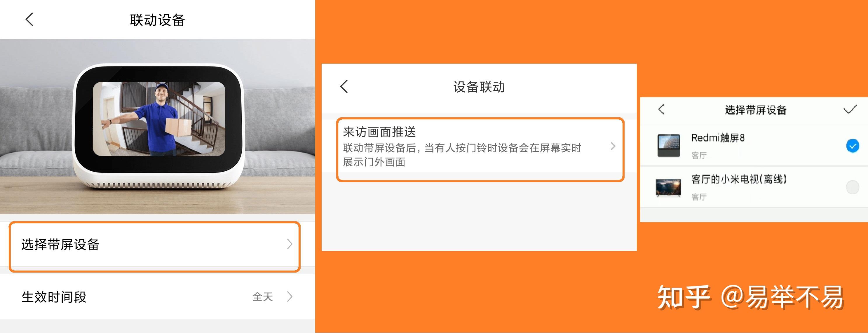Expand the 生效时间段 chevron arrow

click(x=290, y=297)
